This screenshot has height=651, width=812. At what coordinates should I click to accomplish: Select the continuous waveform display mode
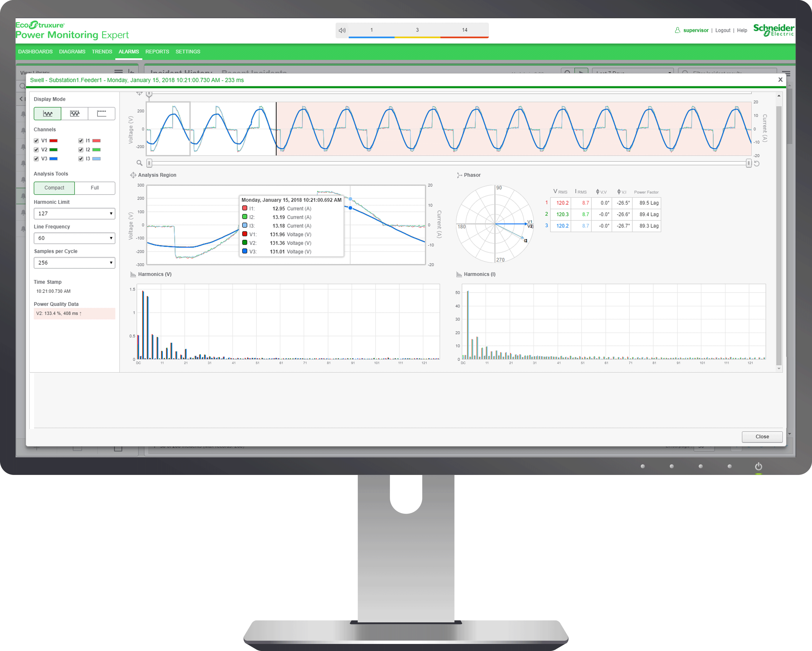(48, 113)
